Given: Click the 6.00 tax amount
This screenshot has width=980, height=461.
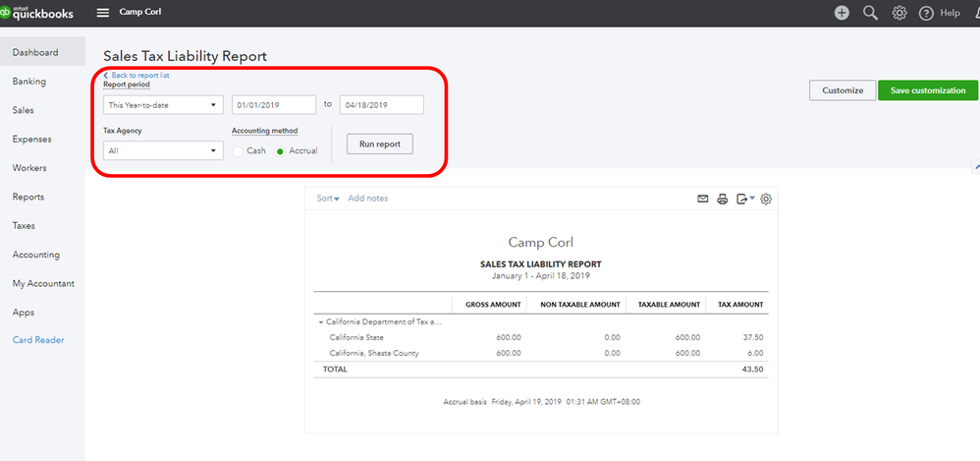Looking at the screenshot, I should pyautogui.click(x=756, y=353).
